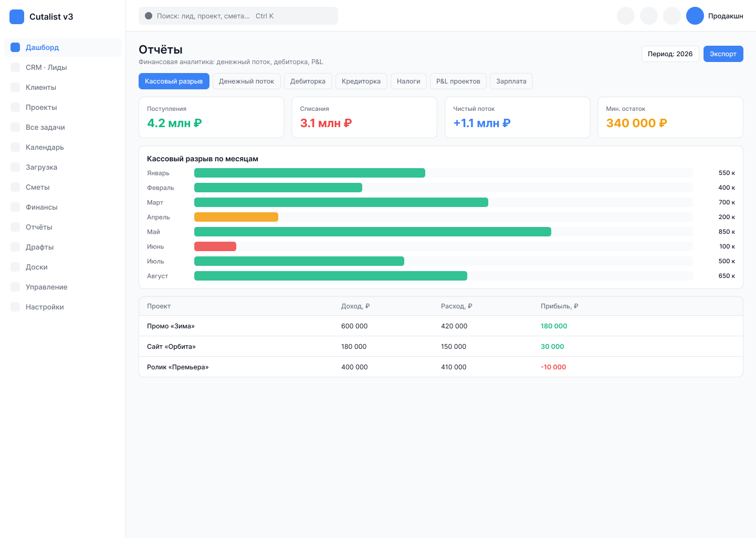This screenshot has width=756, height=538.
Task: Click the icon beside Все задачи
Action: 15,127
